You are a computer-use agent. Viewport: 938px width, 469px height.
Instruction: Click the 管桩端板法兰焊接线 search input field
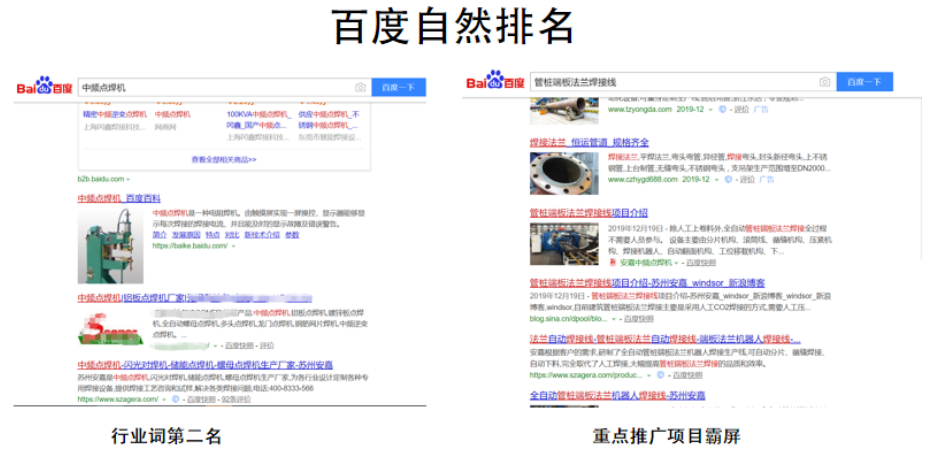pos(683,82)
